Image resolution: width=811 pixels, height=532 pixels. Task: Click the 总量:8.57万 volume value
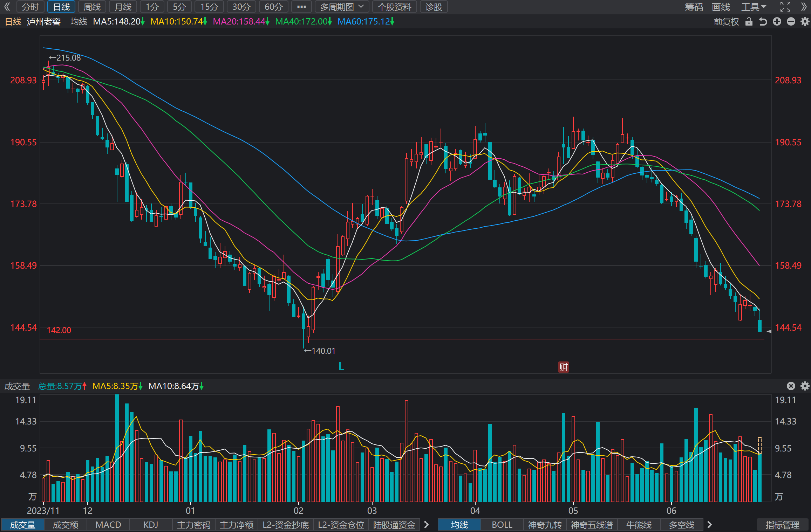tap(62, 386)
